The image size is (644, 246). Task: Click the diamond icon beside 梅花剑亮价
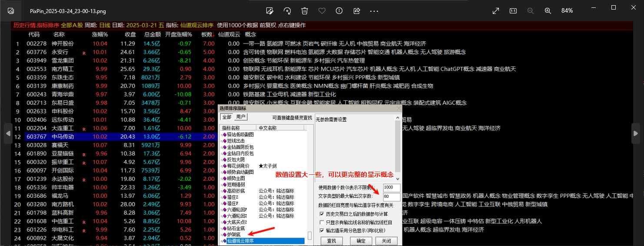[225, 166]
